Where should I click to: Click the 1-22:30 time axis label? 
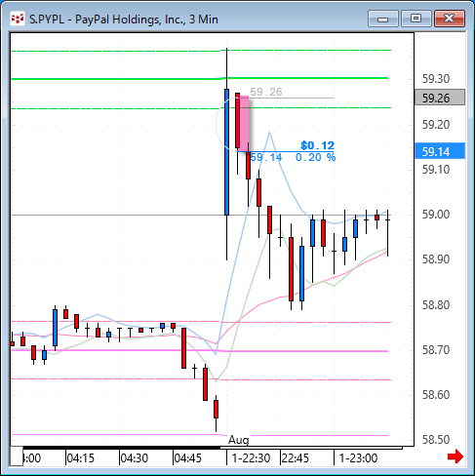251,458
